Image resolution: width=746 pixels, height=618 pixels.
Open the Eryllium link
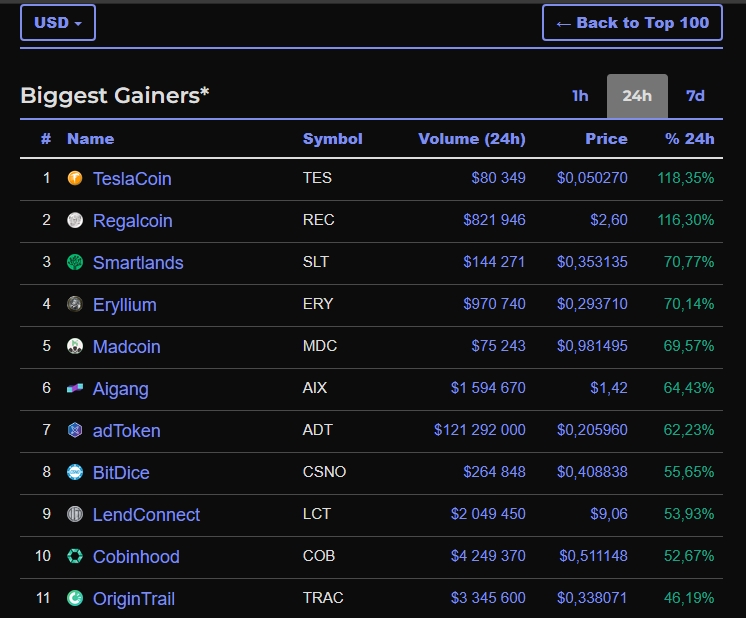pos(125,305)
